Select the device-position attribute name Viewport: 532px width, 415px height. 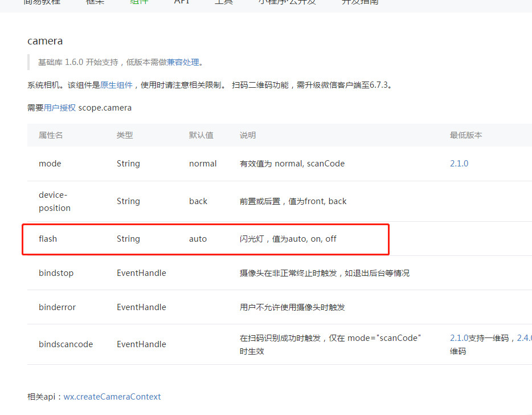(x=55, y=201)
